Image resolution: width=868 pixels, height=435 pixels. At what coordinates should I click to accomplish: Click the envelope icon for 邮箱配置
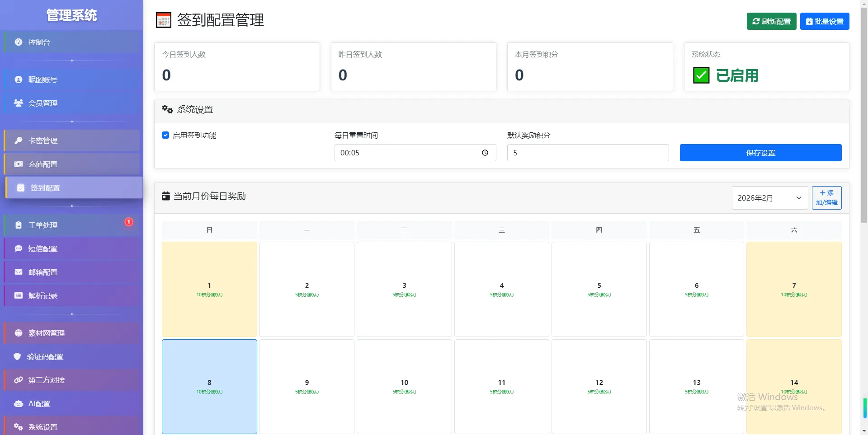[x=19, y=272]
